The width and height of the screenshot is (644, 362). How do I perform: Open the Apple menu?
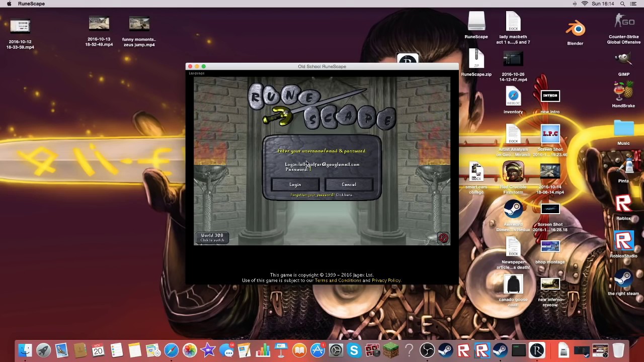point(9,4)
